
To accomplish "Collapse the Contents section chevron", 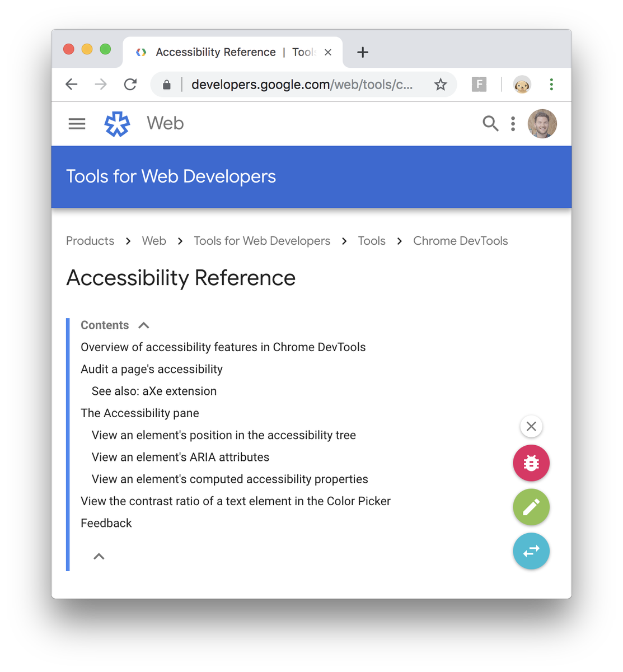I will pos(144,325).
